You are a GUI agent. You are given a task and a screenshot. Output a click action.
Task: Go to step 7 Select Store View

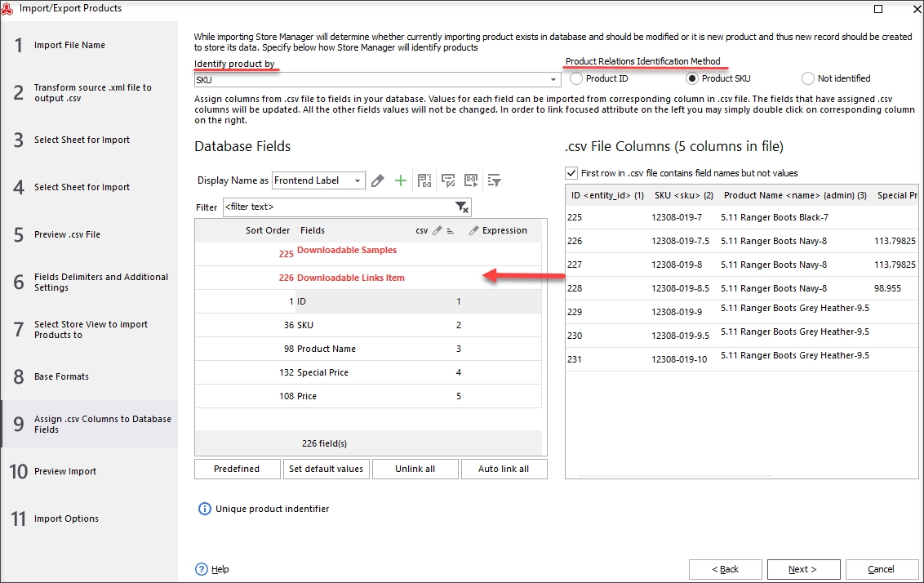click(89, 330)
